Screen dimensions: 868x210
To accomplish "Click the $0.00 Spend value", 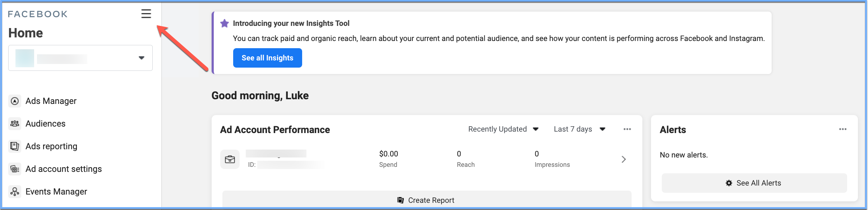I will point(389,154).
